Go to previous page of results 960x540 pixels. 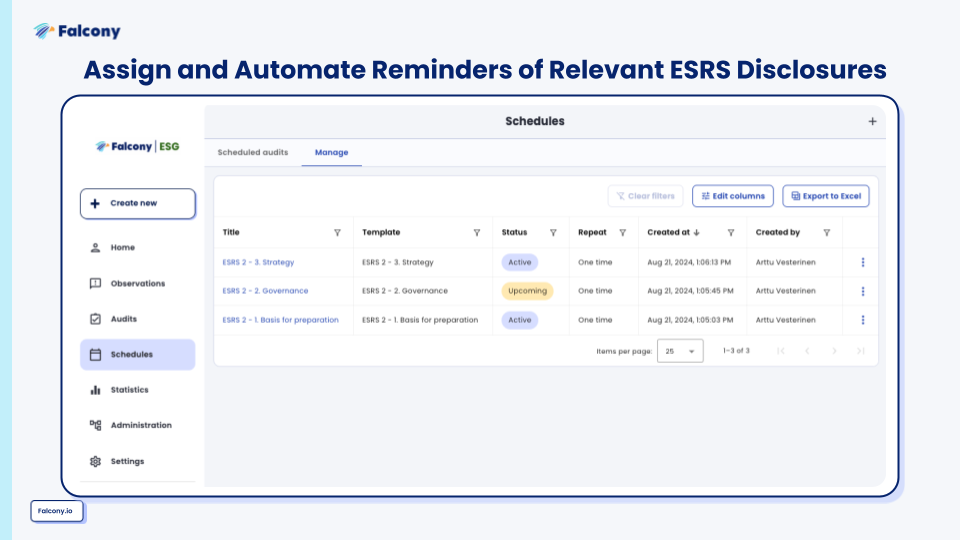pyautogui.click(x=807, y=351)
